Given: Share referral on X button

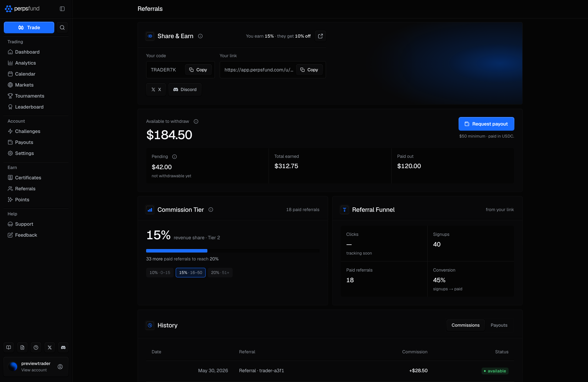Looking at the screenshot, I should [156, 90].
